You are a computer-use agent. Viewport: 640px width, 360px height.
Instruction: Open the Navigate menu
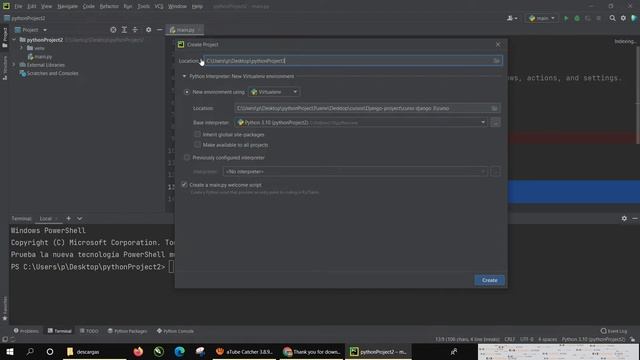[x=67, y=7]
